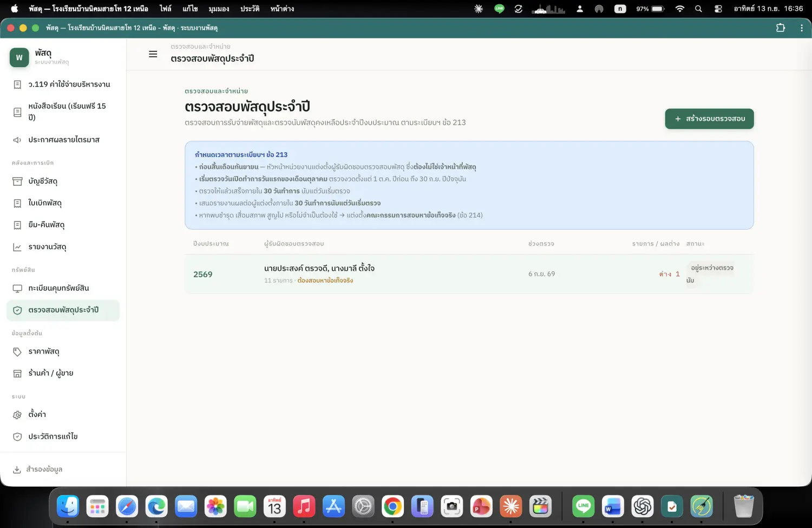Click the green W พัสดุ app logo
The width and height of the screenshot is (812, 528).
point(19,57)
